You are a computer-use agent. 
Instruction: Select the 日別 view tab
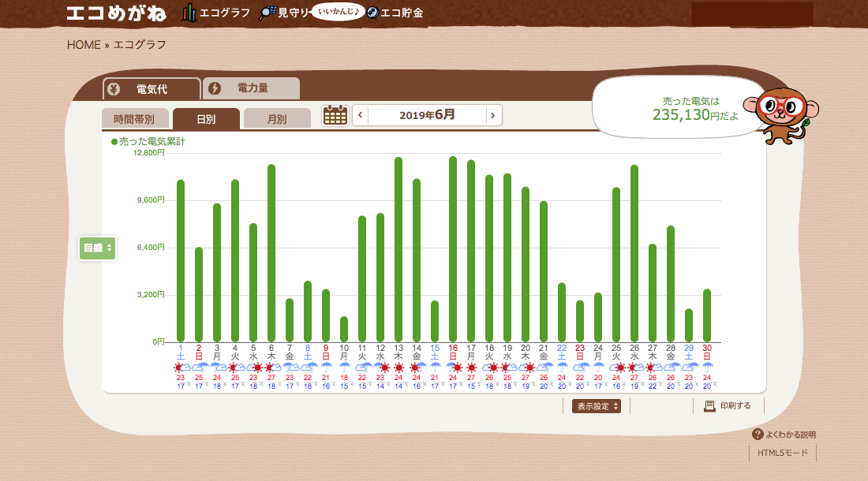(x=206, y=119)
